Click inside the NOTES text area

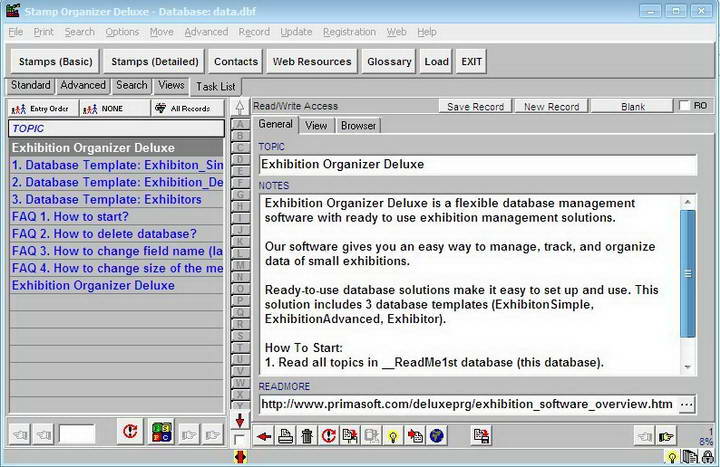470,283
